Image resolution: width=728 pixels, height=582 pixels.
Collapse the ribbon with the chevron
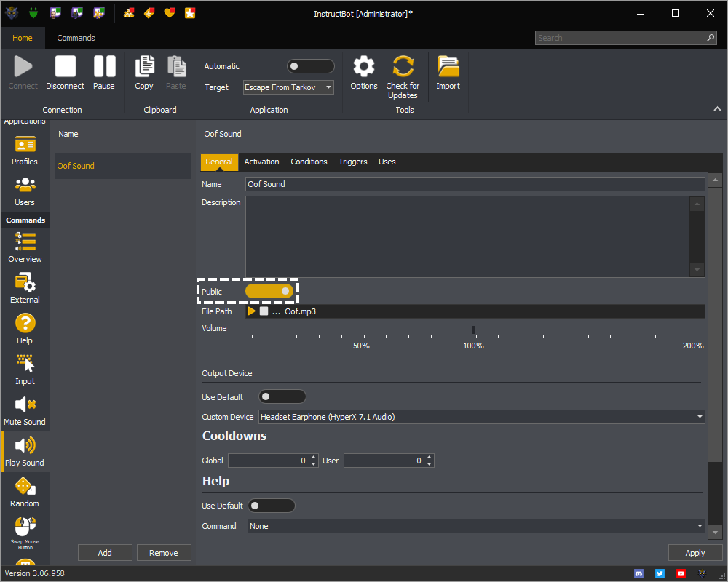[717, 109]
